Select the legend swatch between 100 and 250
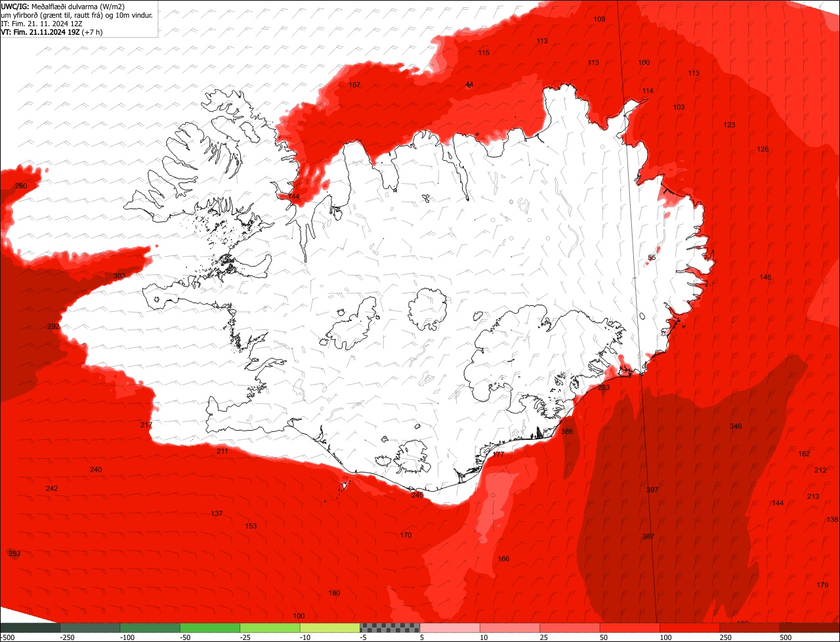Screen dimensions: 840x642 [690, 628]
